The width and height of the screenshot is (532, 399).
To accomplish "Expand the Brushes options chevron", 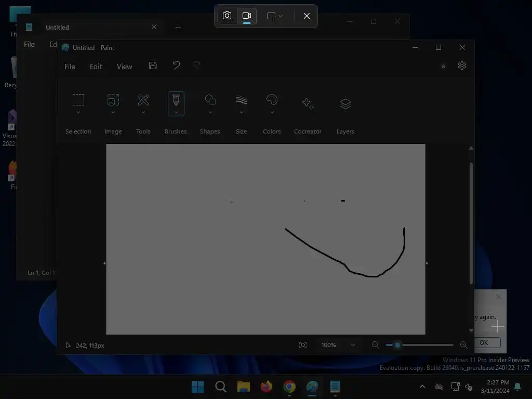I will [176, 112].
